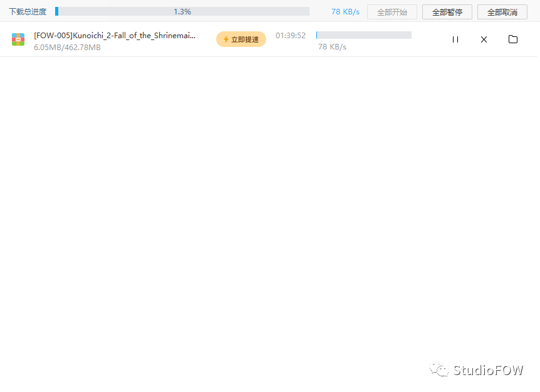Click the lightning icon on 立即提速 button
Image resolution: width=540 pixels, height=392 pixels.
click(226, 39)
